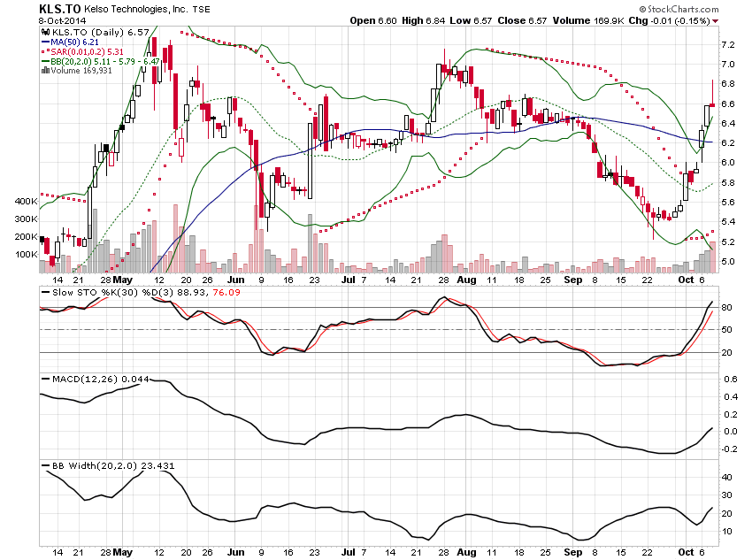Click the 40 BB Width axis label
752x560 pixels.
click(x=726, y=477)
